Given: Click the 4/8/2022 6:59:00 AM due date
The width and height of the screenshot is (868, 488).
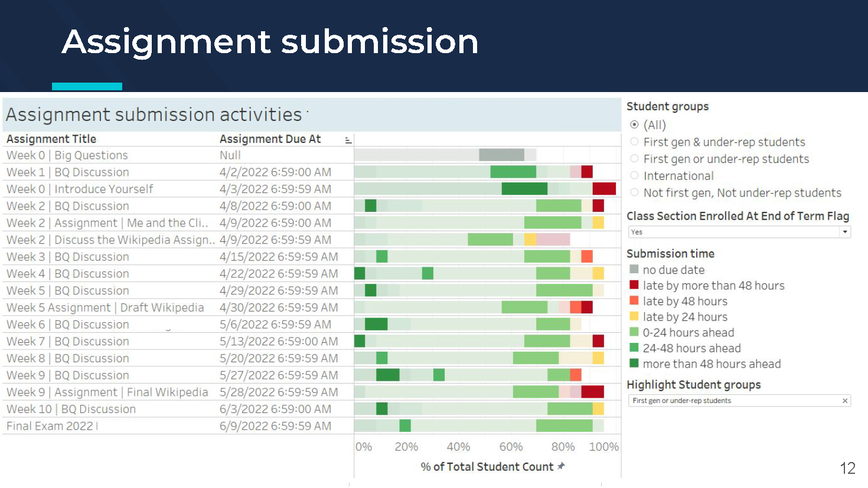Looking at the screenshot, I should (x=275, y=206).
